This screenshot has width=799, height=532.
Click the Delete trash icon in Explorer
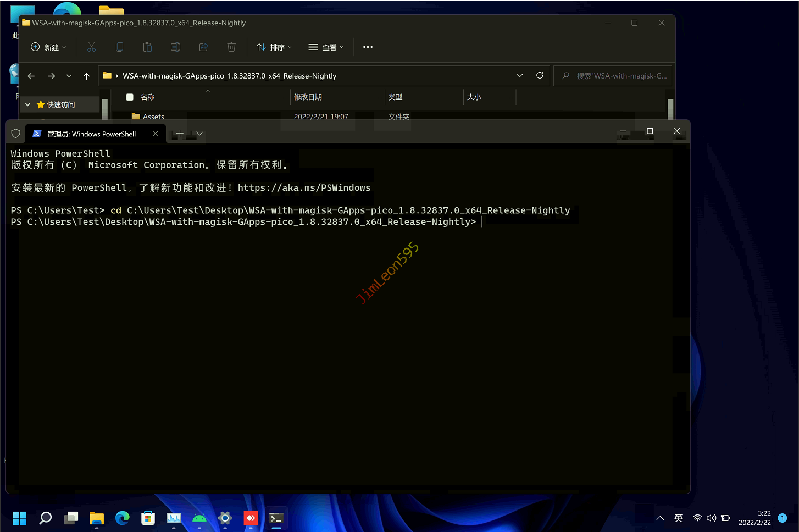click(231, 47)
